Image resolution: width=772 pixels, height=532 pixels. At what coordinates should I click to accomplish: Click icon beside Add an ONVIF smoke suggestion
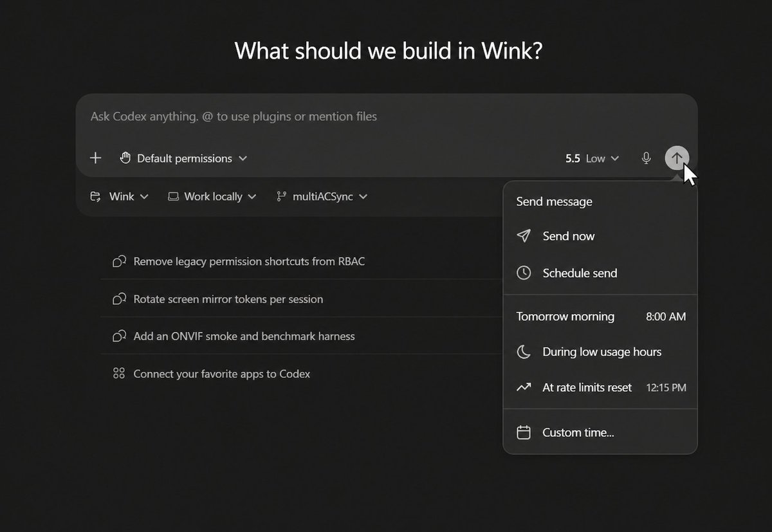tap(119, 336)
